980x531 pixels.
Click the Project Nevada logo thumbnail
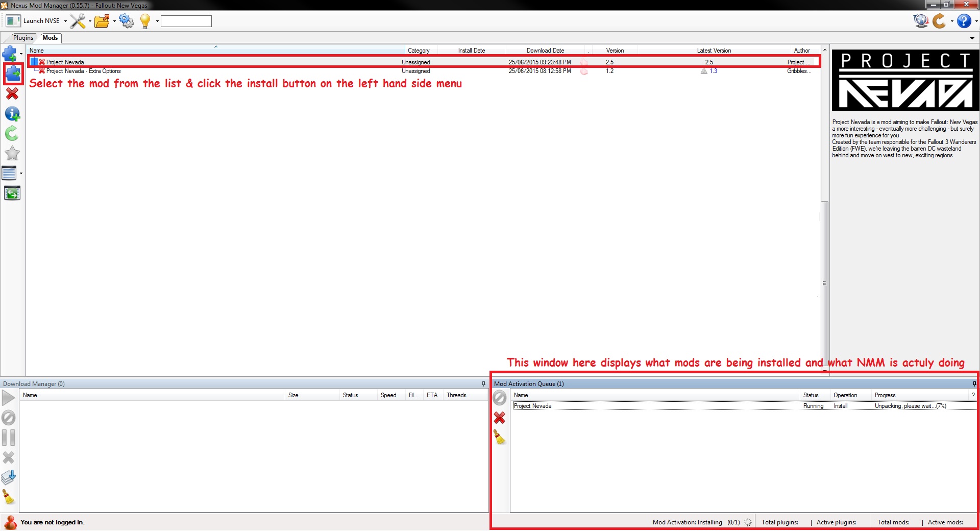pos(905,80)
